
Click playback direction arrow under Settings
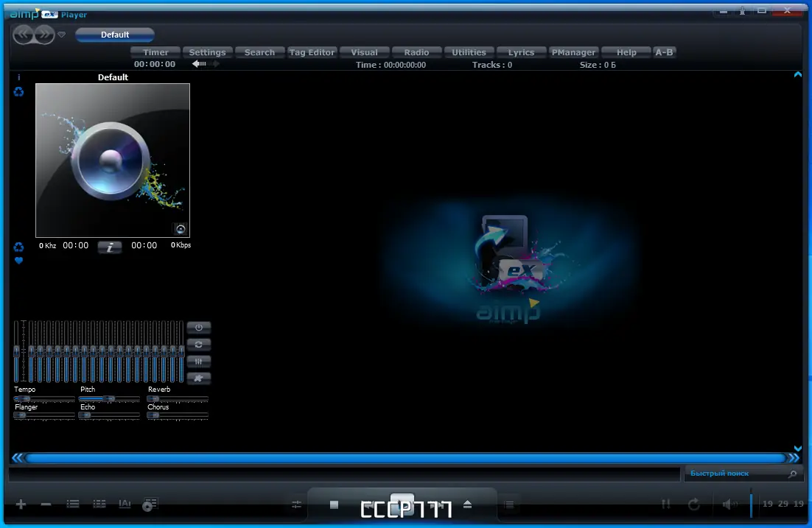point(206,63)
